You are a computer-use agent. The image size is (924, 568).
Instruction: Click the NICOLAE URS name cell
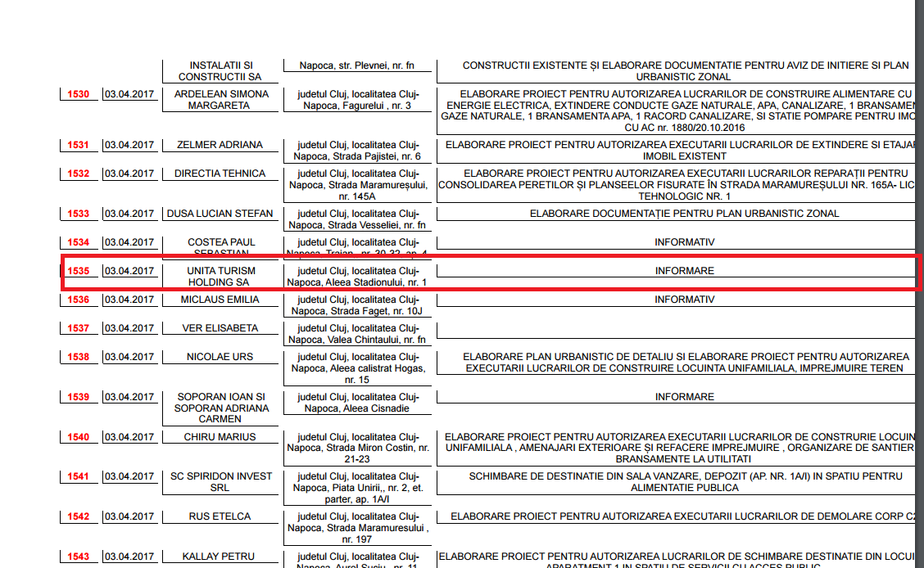click(x=220, y=357)
